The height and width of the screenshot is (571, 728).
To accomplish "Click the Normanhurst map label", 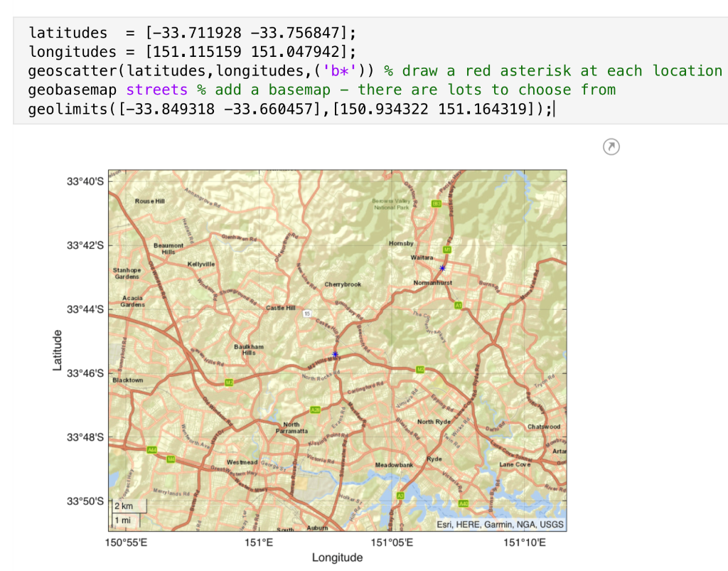I will 433,282.
